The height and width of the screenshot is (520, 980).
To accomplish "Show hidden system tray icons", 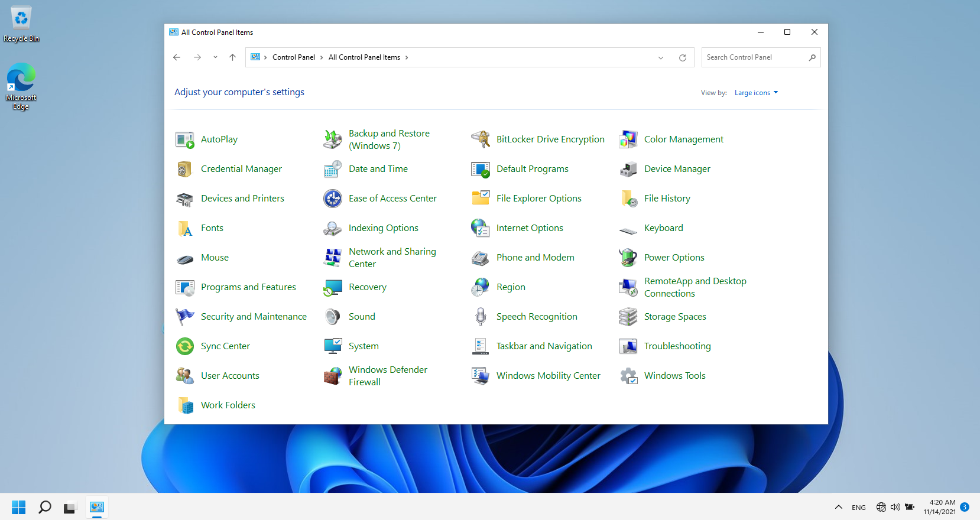I will [x=838, y=507].
